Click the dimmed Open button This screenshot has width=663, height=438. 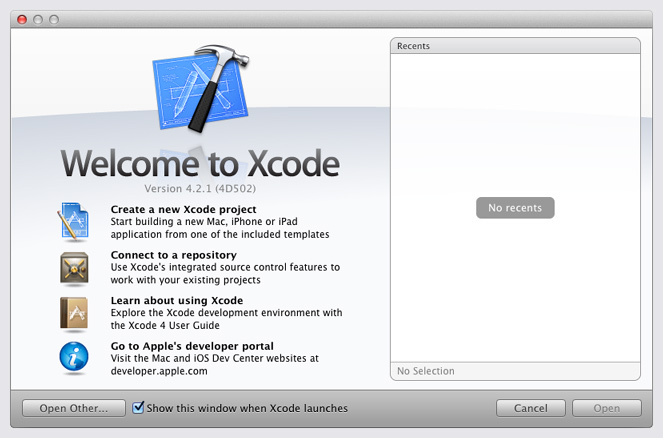click(x=607, y=408)
